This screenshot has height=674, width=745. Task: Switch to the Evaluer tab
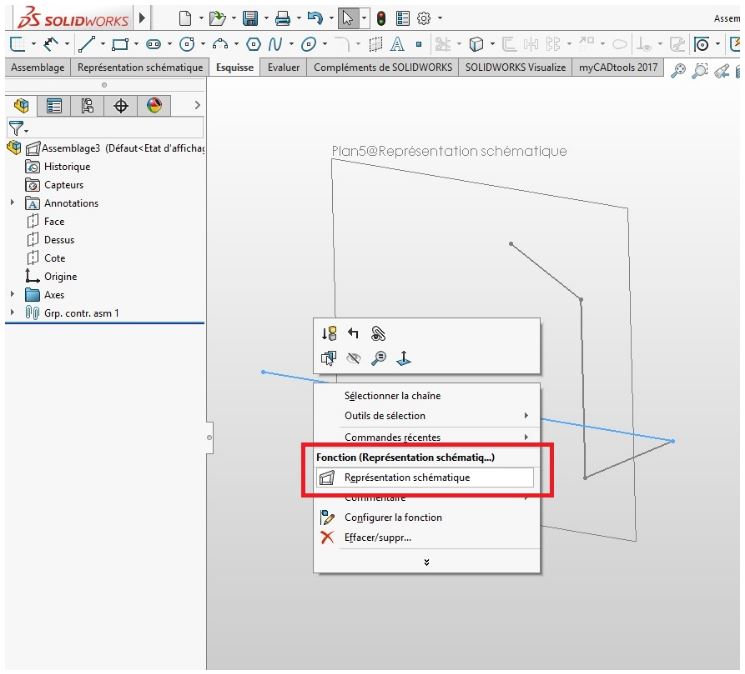click(x=283, y=67)
